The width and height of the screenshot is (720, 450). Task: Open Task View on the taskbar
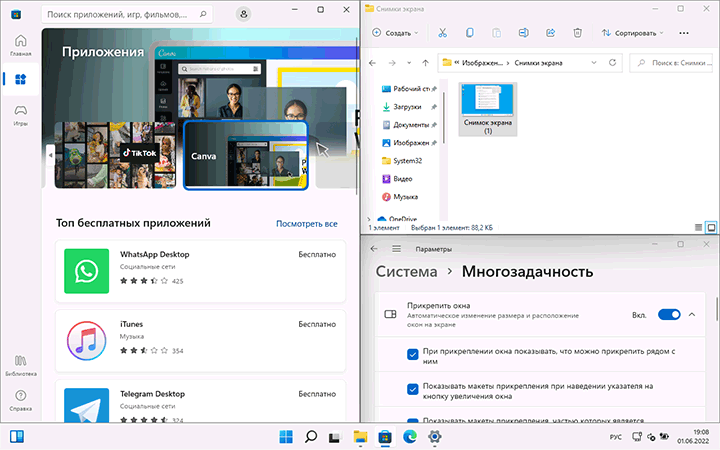[335, 436]
